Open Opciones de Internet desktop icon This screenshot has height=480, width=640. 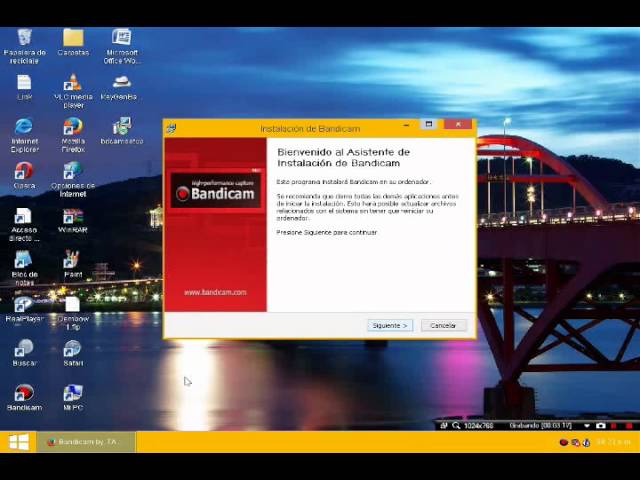(73, 180)
